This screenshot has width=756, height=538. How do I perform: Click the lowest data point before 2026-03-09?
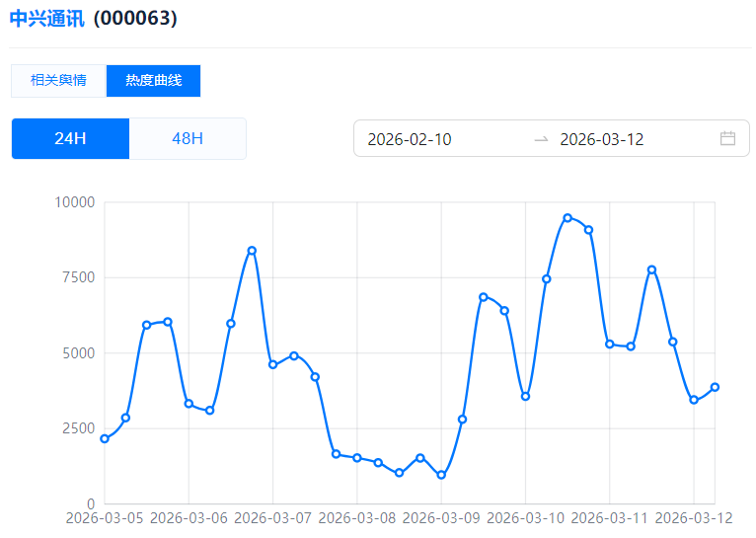(441, 475)
